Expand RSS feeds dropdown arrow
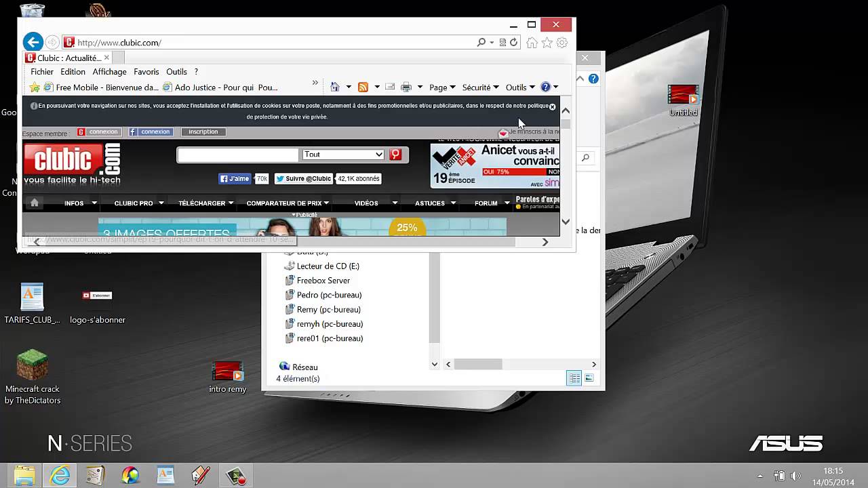 (x=377, y=87)
